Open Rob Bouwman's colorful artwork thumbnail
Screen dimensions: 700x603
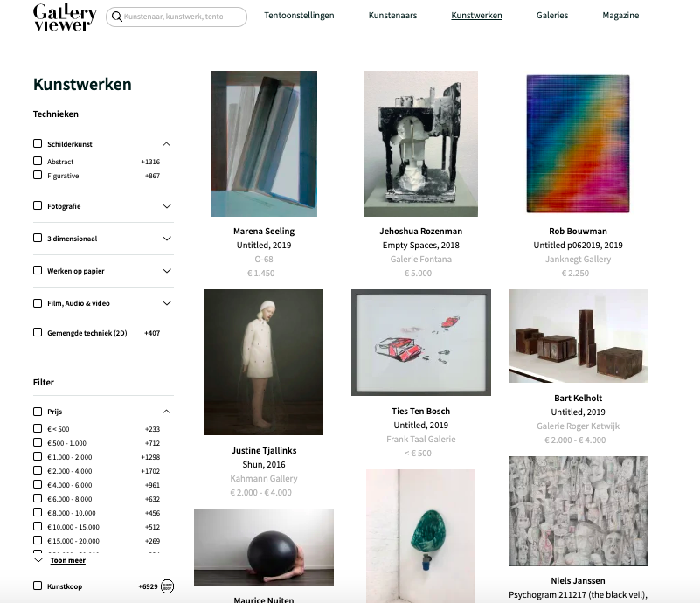click(579, 143)
